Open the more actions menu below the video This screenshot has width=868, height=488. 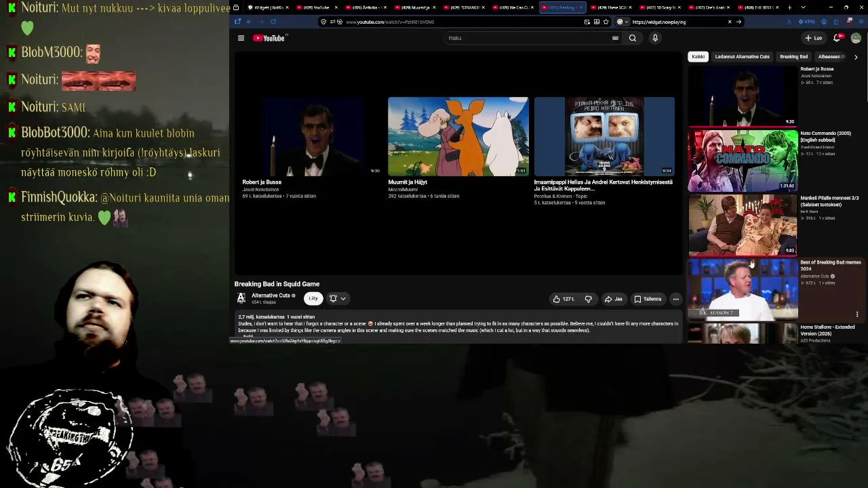[676, 299]
